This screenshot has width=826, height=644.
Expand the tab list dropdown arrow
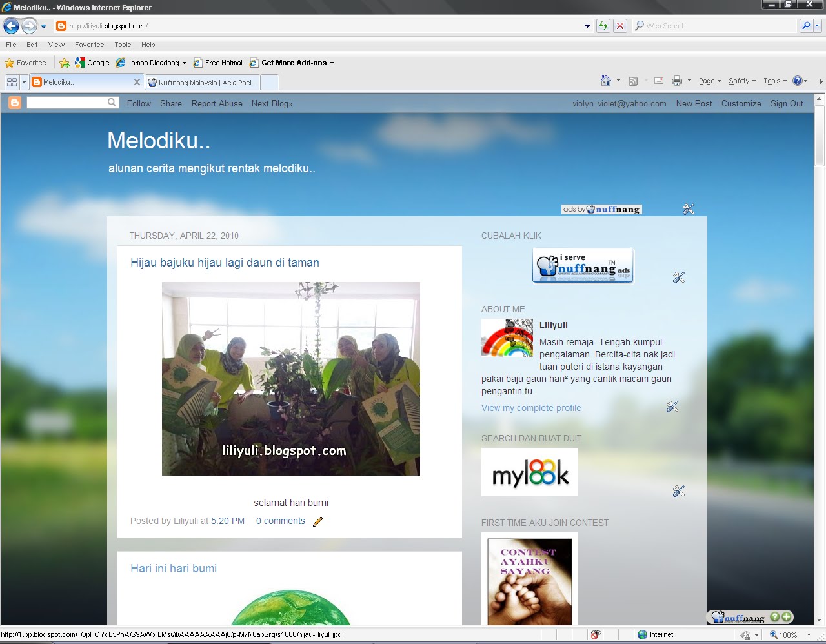click(24, 82)
